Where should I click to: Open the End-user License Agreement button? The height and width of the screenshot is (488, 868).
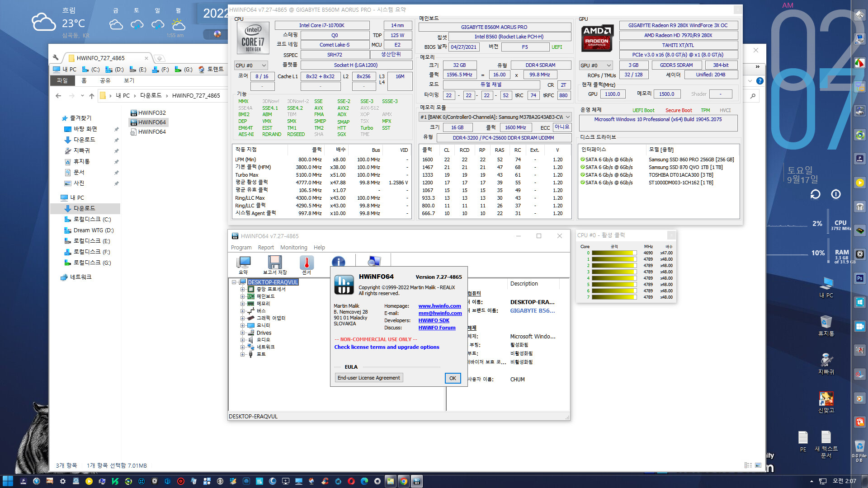368,378
